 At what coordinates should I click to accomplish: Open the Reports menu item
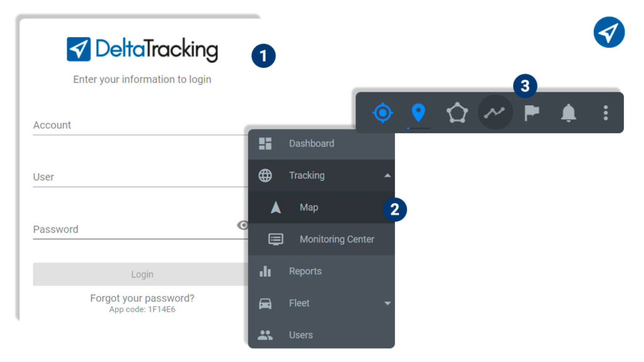321,271
